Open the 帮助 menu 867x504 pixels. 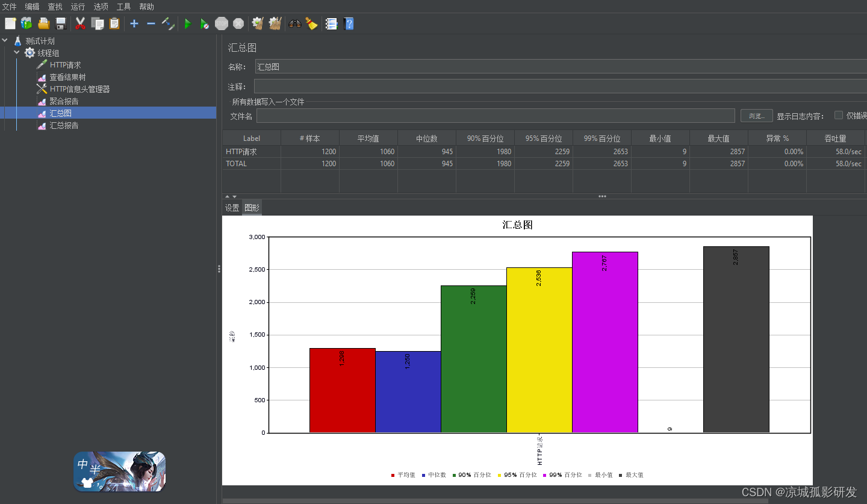click(146, 7)
